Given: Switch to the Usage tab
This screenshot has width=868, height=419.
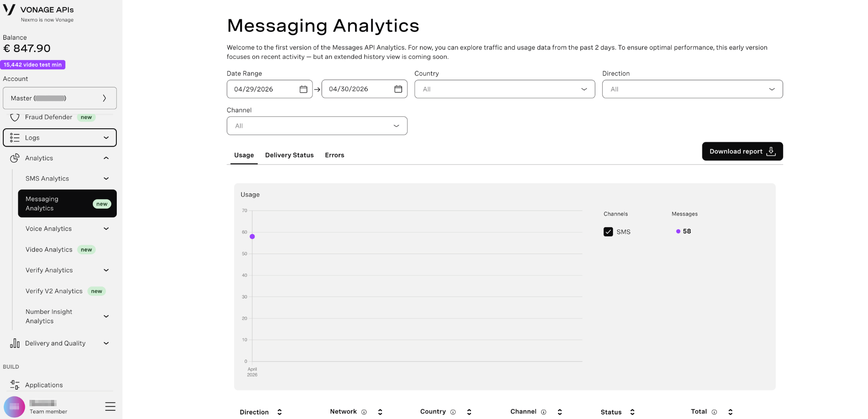Looking at the screenshot, I should (244, 155).
